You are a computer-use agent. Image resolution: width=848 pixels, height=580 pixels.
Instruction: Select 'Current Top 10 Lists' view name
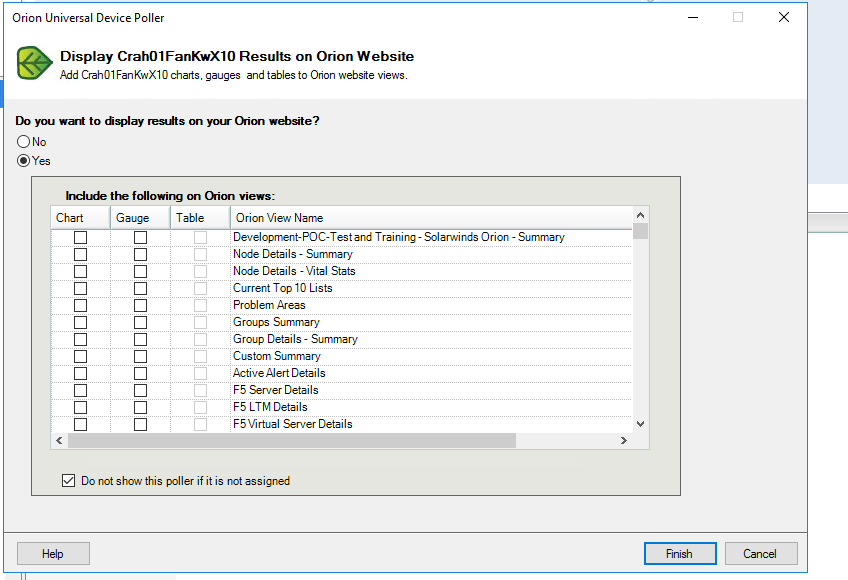pyautogui.click(x=283, y=288)
